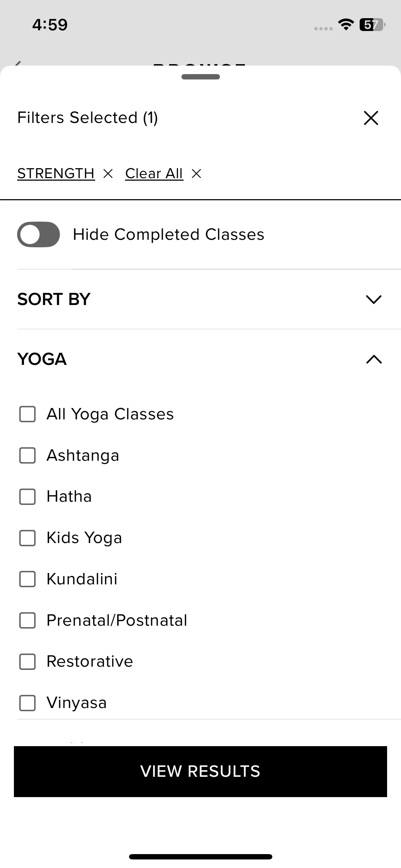Check the Vinyasa checkbox
The width and height of the screenshot is (401, 868).
(27, 703)
